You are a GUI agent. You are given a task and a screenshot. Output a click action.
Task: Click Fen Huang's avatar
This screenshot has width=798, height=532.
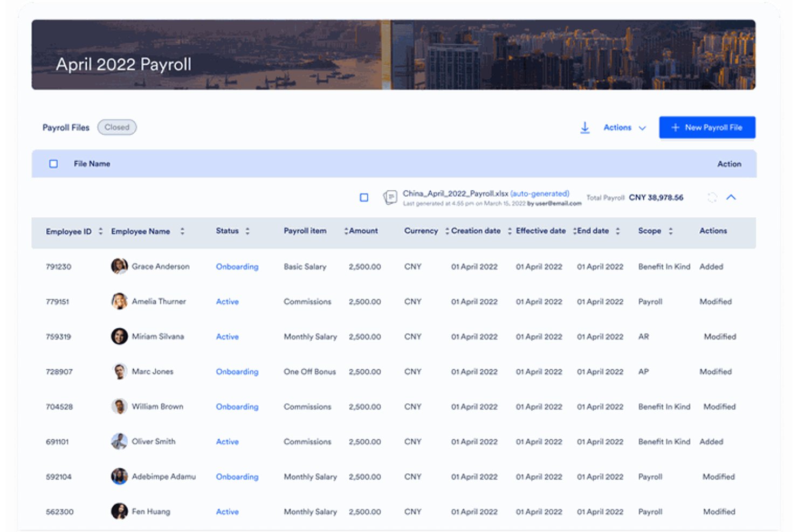(x=119, y=512)
